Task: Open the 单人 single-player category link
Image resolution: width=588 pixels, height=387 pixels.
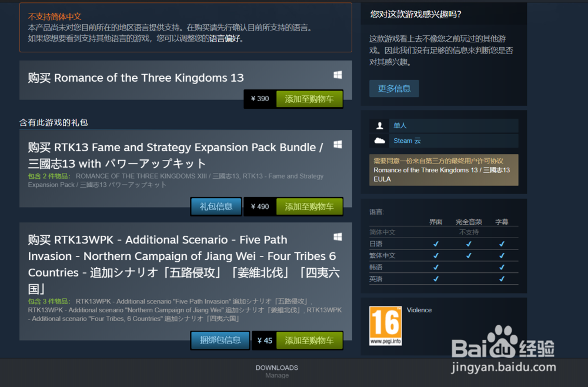Action: click(x=400, y=126)
